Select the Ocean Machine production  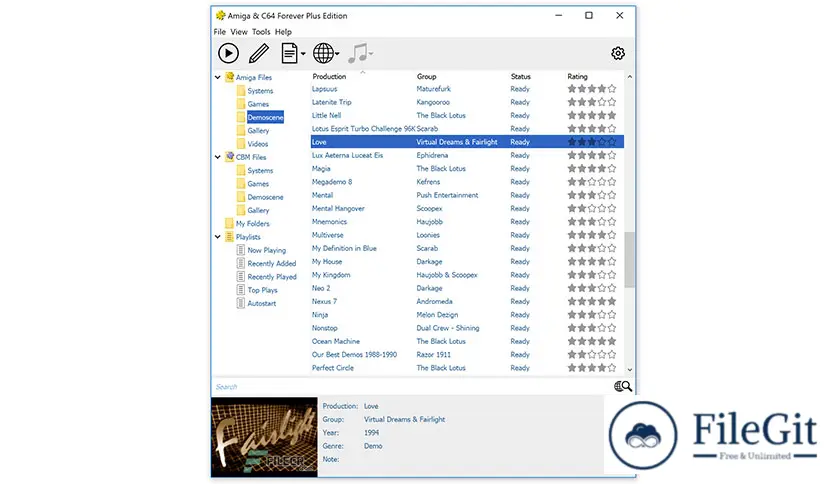(x=467, y=341)
